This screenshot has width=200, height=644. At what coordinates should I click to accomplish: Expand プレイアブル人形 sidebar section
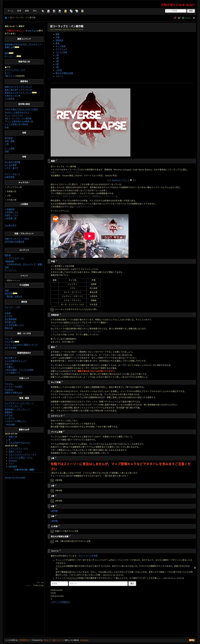(14, 187)
